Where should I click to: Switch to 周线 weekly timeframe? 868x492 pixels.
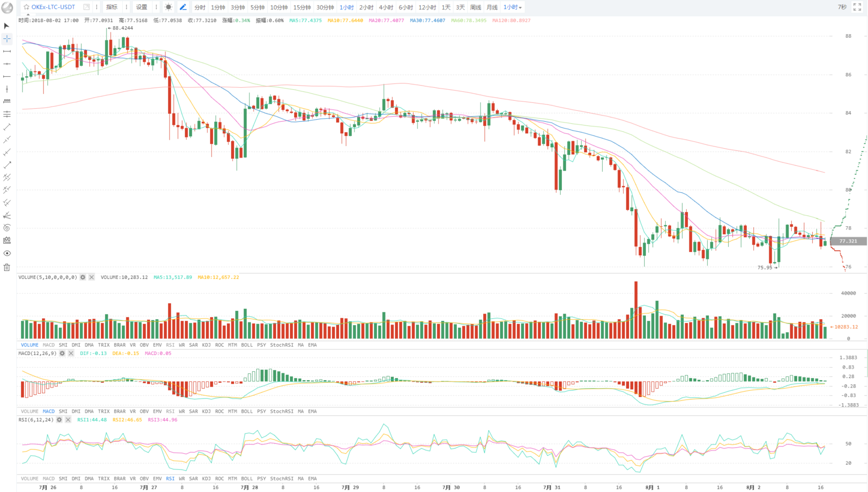476,7
